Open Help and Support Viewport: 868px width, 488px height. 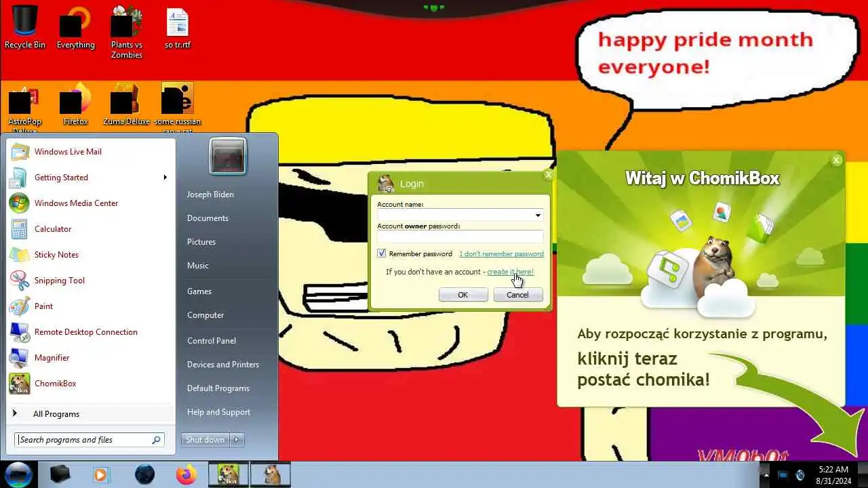coord(218,412)
